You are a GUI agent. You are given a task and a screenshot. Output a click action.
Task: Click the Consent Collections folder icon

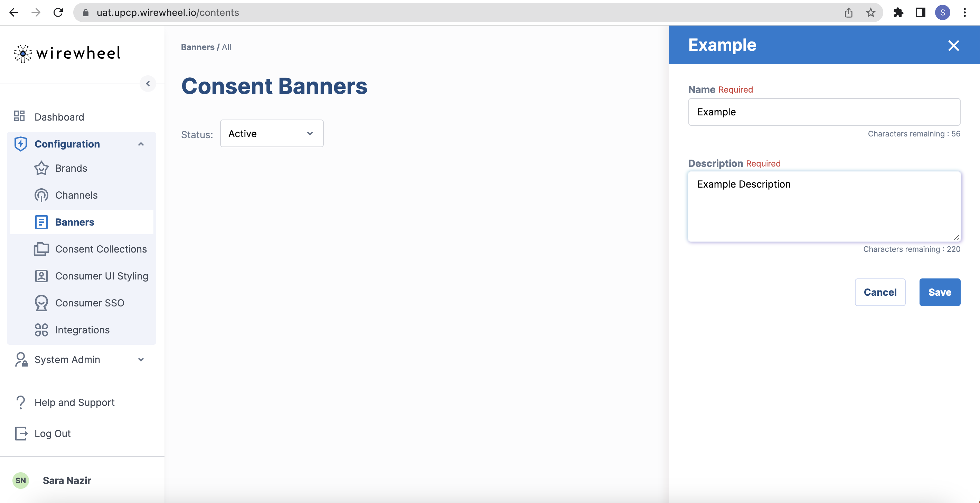coord(41,249)
